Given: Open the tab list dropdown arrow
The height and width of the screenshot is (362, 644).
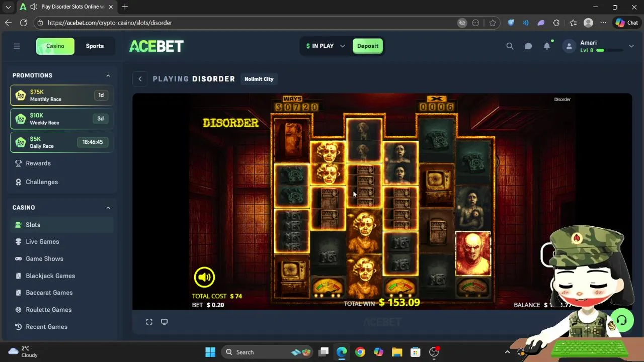Looking at the screenshot, I should point(8,7).
